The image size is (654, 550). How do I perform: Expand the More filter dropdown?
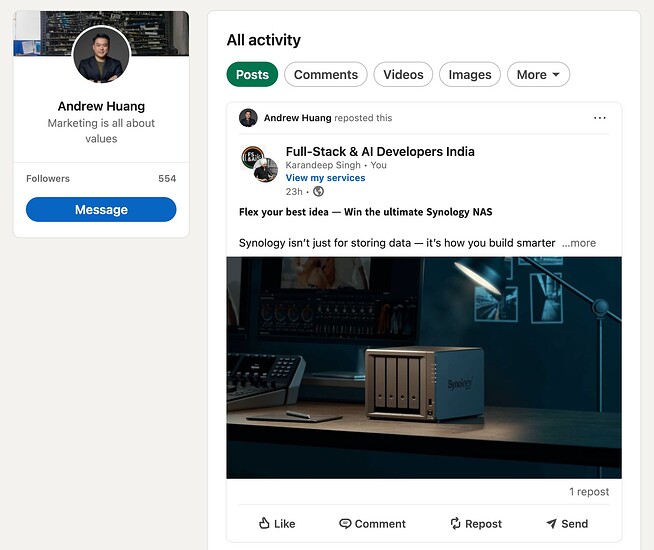click(x=538, y=75)
